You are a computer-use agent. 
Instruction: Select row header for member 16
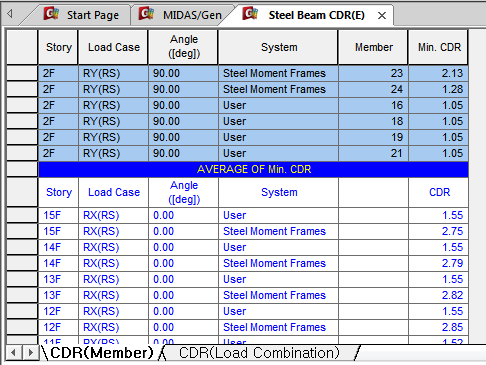click(x=22, y=105)
